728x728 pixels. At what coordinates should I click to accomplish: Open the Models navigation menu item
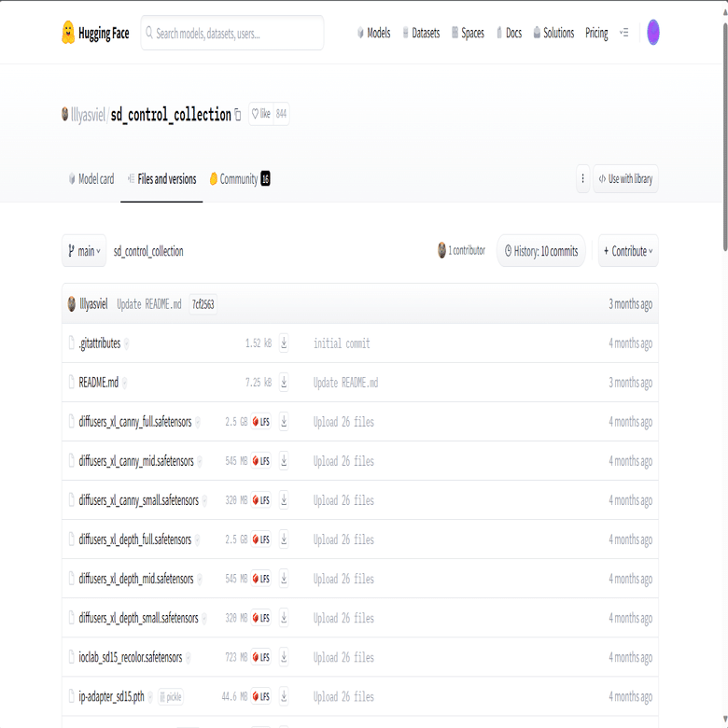coord(373,33)
